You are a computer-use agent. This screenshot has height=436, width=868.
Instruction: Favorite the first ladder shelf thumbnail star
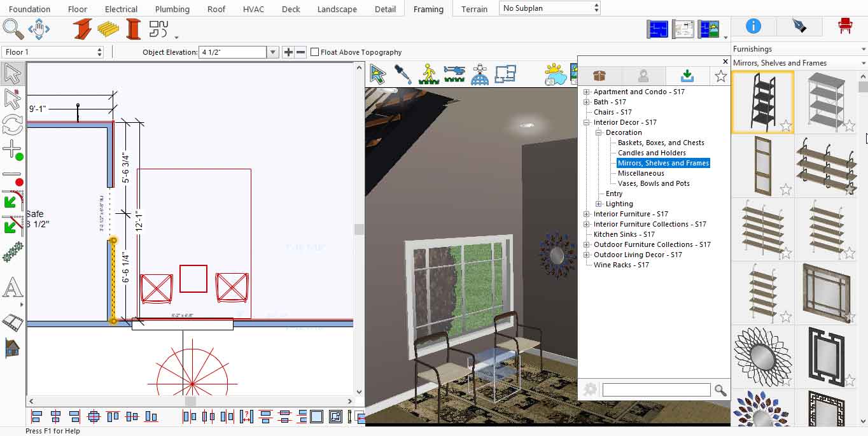[x=786, y=126]
